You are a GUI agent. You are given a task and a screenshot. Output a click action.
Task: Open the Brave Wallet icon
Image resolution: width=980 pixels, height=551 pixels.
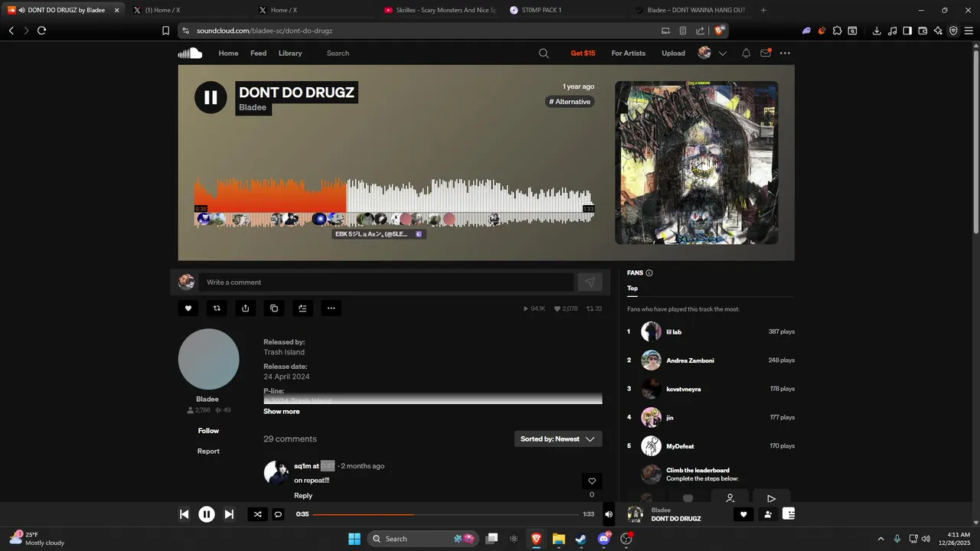(923, 31)
